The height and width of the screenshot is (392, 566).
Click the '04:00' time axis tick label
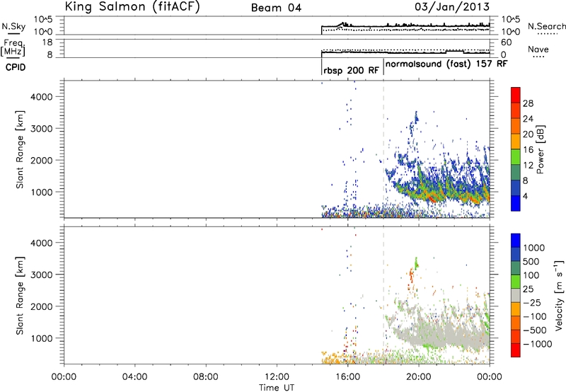[134, 377]
